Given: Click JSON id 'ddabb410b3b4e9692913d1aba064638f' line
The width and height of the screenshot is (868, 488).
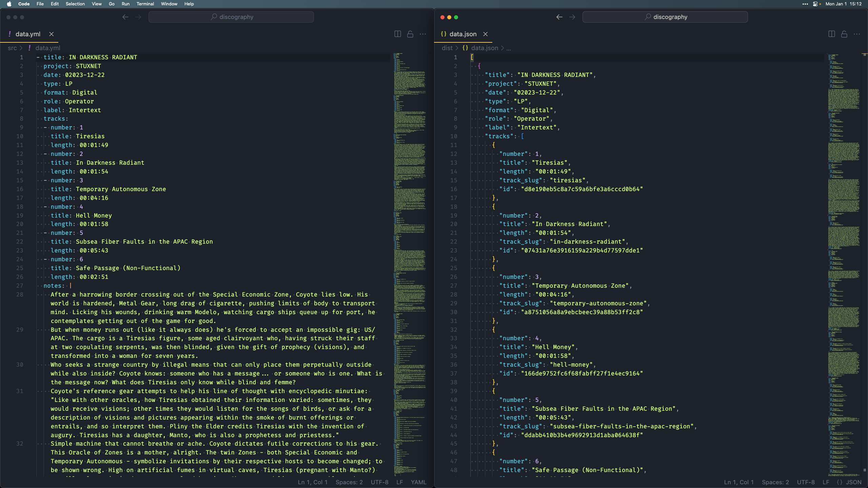Looking at the screenshot, I should 571,435.
